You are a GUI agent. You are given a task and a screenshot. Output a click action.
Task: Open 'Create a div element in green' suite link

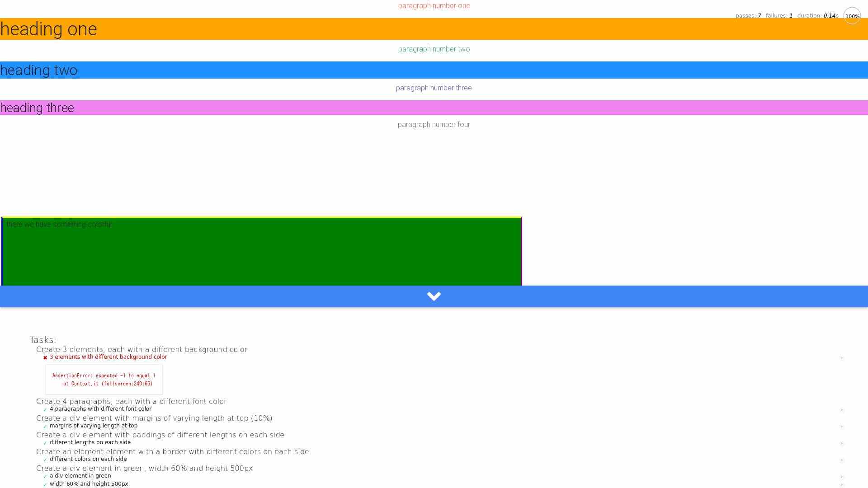tap(144, 469)
